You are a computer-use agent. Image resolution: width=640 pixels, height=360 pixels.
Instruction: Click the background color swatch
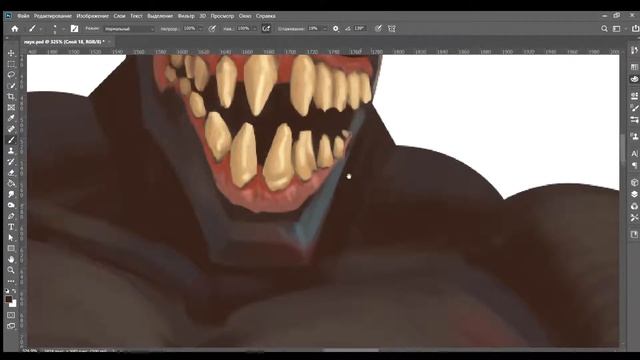[14, 304]
